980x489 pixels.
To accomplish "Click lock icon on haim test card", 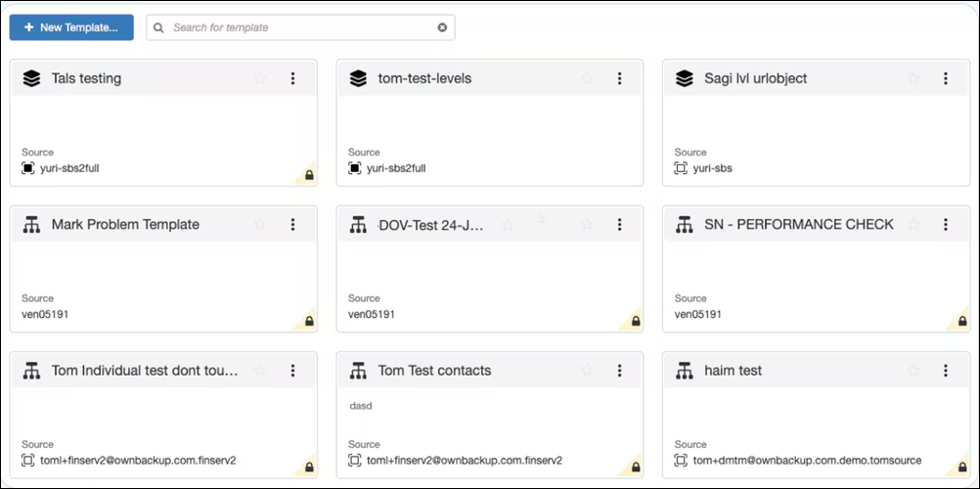I will coord(961,467).
